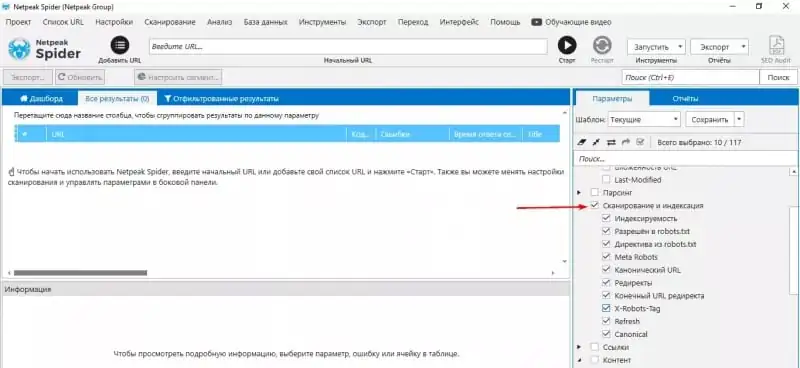The height and width of the screenshot is (368, 800).
Task: Open the Интерфейс menu
Action: pos(459,22)
